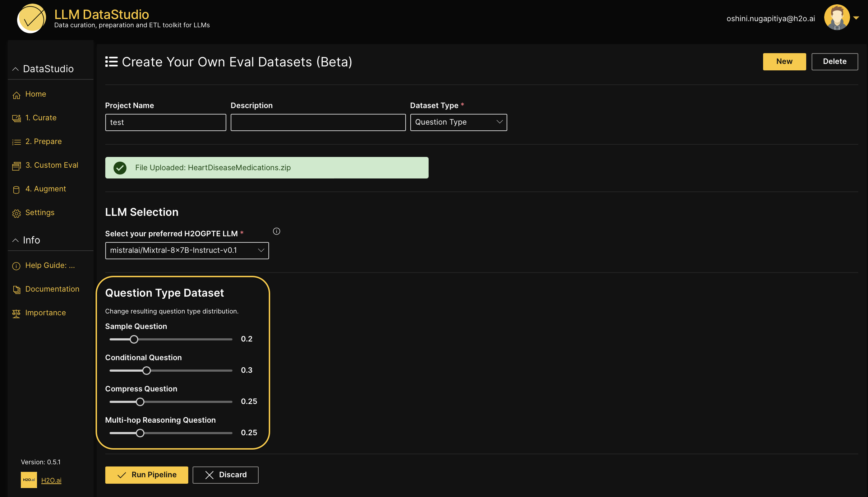Open the Dataset Type dropdown
Screen dimensions: 868x497
pyautogui.click(x=458, y=122)
